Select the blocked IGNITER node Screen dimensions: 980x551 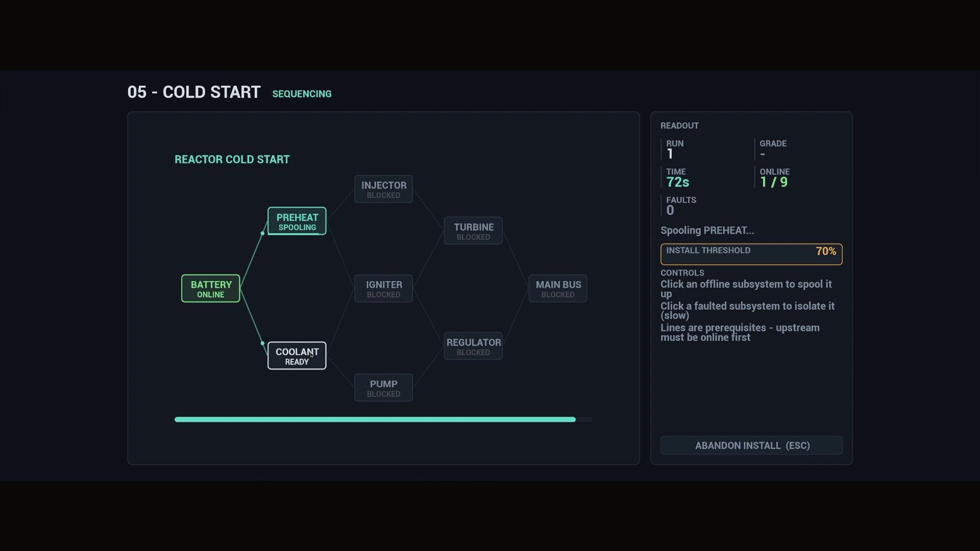pyautogui.click(x=383, y=289)
